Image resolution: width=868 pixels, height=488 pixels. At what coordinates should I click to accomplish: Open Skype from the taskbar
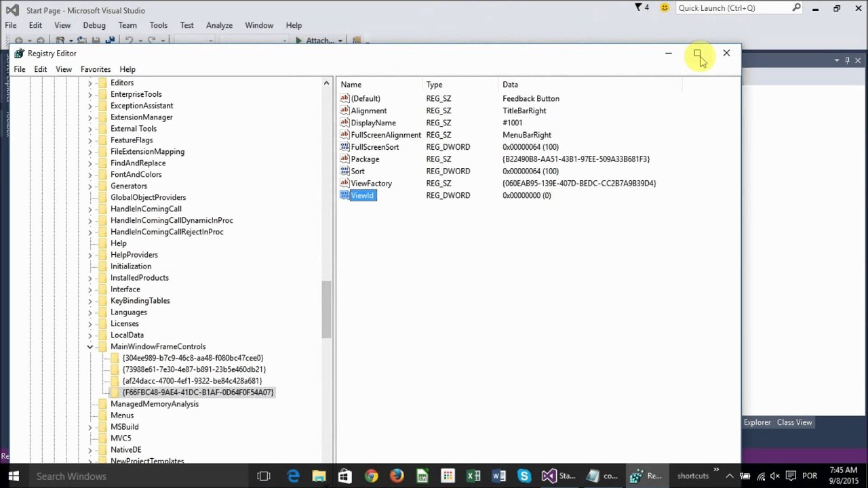pos(524,476)
